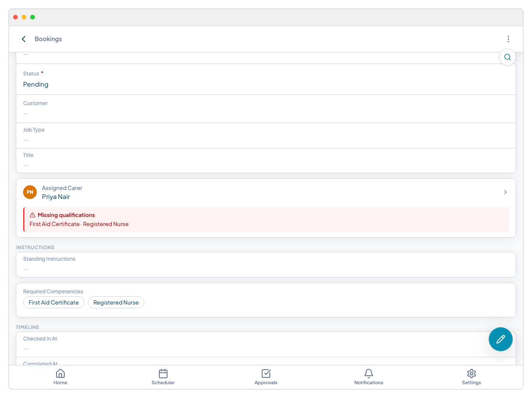Open the Scheduler tab

click(163, 377)
